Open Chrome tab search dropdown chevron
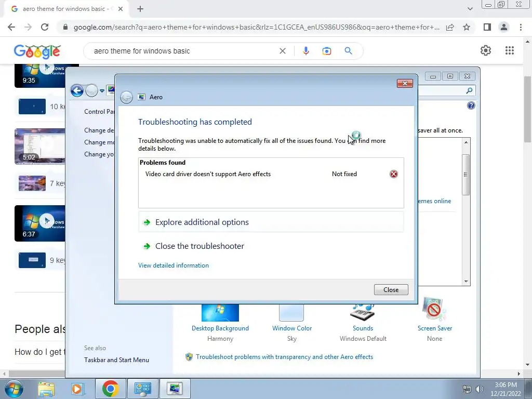This screenshot has height=399, width=532. (470, 9)
